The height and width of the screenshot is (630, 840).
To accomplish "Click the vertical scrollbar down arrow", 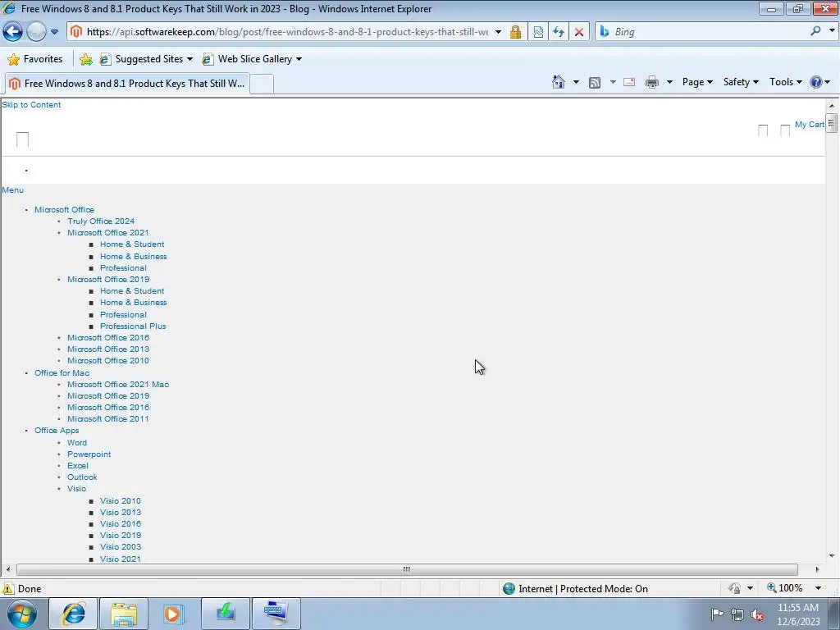I will point(832,556).
